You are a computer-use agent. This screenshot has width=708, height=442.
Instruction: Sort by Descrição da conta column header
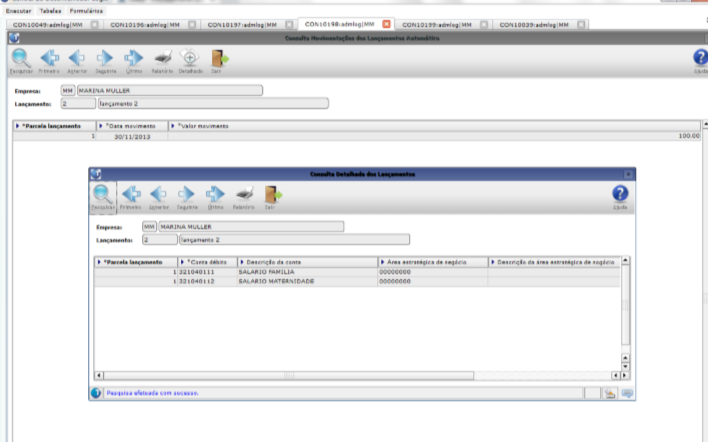pyautogui.click(x=307, y=262)
